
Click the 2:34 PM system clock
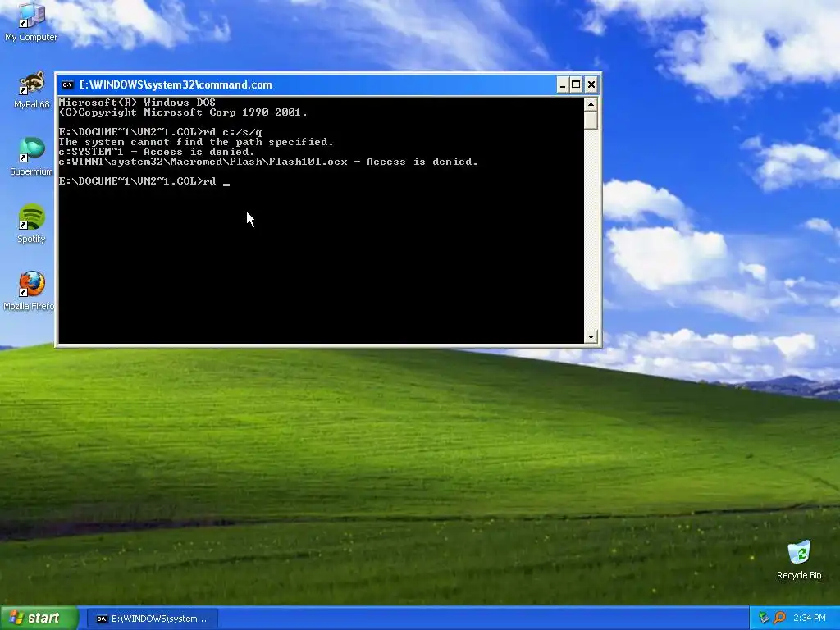[x=810, y=618]
